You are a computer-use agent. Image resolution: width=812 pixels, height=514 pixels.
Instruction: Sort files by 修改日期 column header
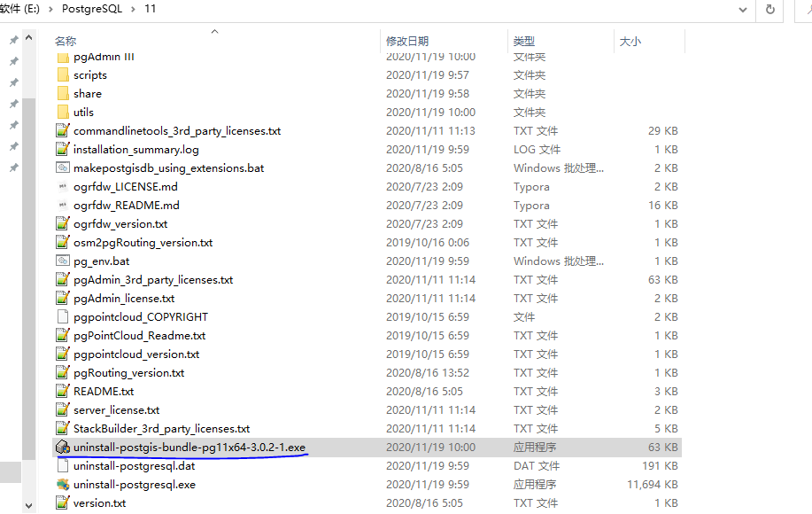pos(407,41)
